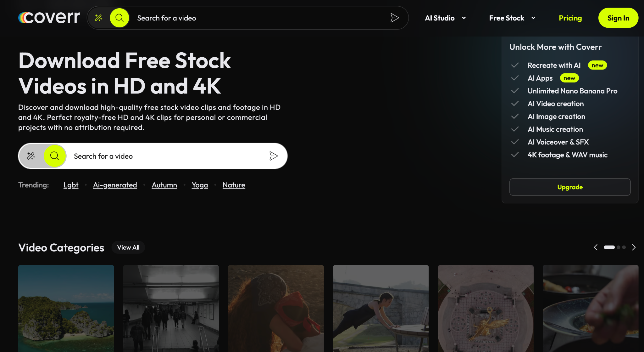Viewport: 644px width, 352px height.
Task: Select second carousel pagination dot
Action: (x=619, y=247)
